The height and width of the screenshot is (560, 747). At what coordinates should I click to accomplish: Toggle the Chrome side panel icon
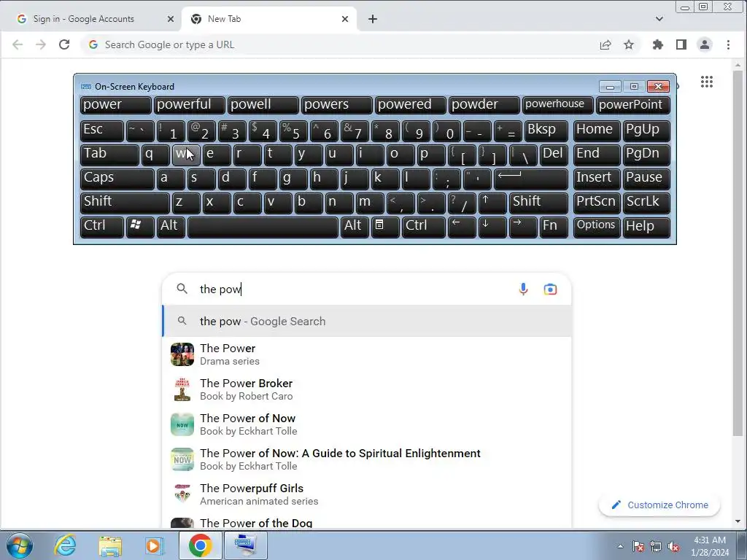pyautogui.click(x=681, y=44)
